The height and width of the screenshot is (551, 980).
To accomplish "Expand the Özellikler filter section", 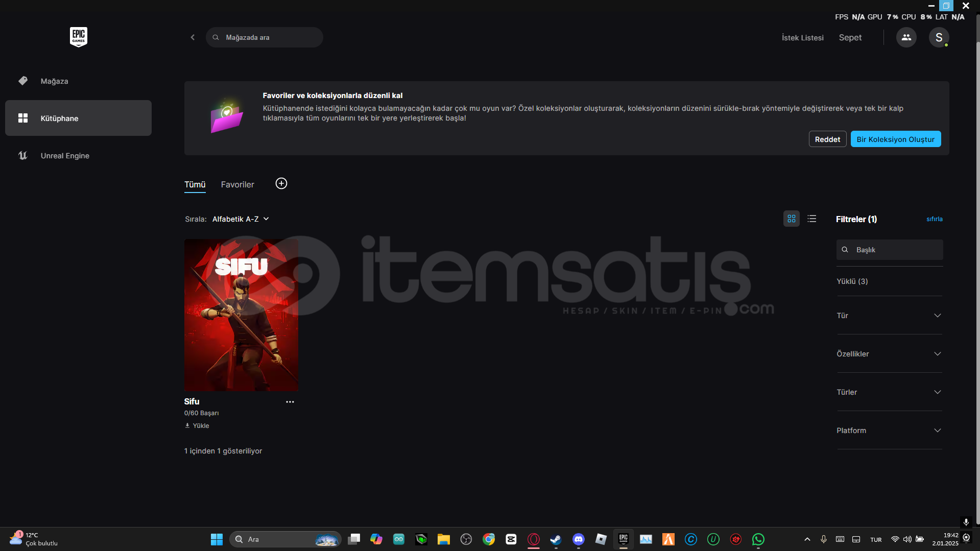I will [x=889, y=354].
